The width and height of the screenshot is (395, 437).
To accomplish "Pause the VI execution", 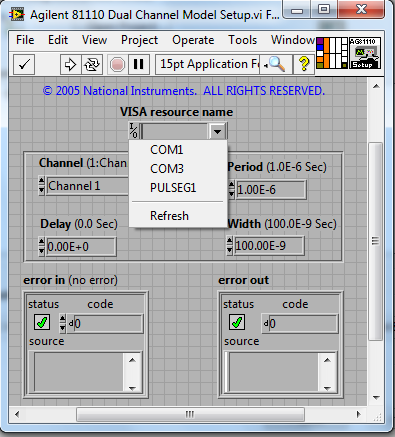I will tap(138, 64).
